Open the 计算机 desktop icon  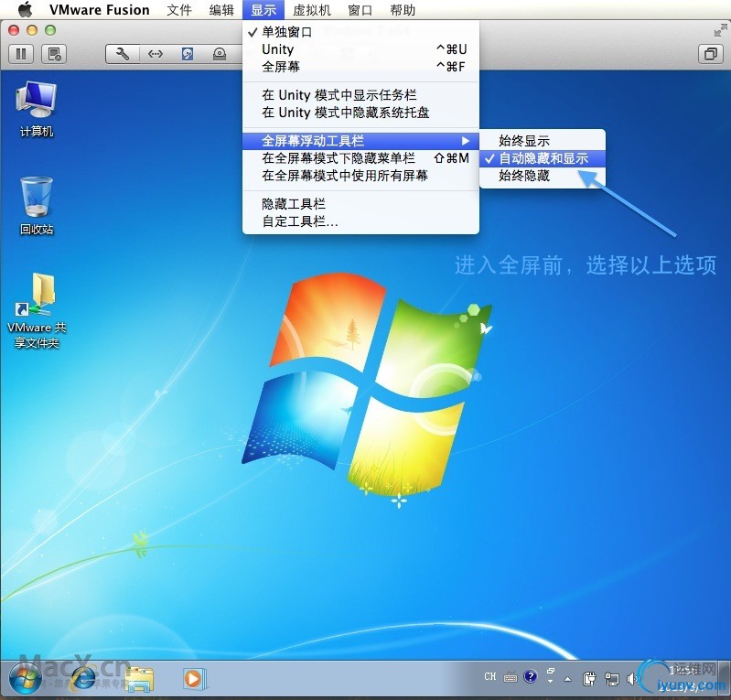pyautogui.click(x=37, y=109)
